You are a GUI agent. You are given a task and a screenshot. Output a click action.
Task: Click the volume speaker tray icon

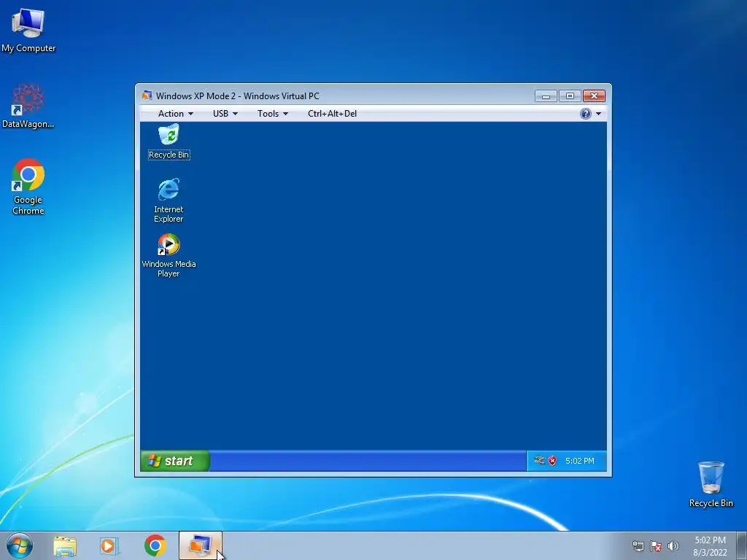673,546
